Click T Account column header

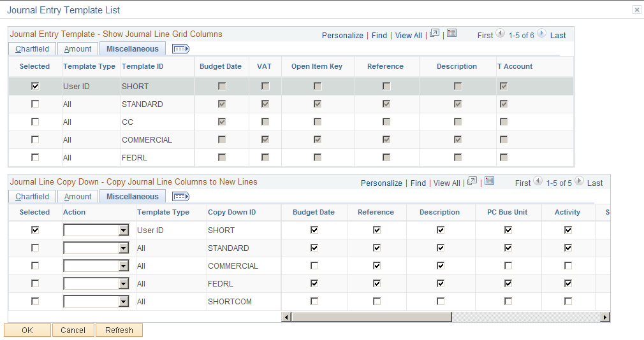tap(515, 66)
